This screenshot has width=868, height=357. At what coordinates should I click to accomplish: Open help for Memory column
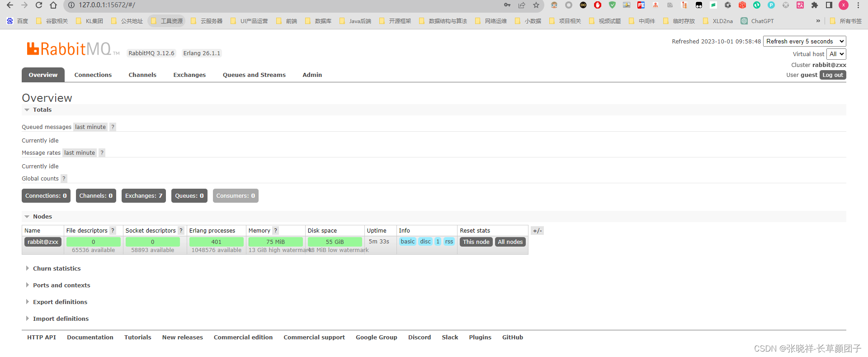coord(276,231)
